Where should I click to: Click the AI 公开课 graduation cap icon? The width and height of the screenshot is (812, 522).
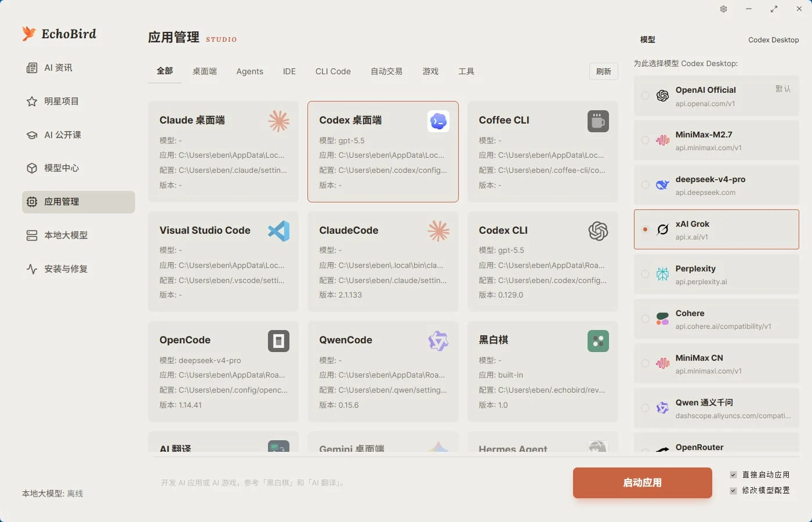[x=32, y=135]
